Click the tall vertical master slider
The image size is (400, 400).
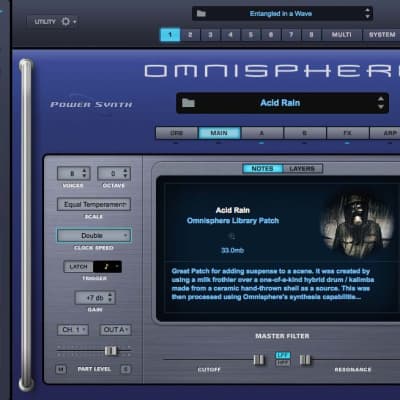click(26, 225)
